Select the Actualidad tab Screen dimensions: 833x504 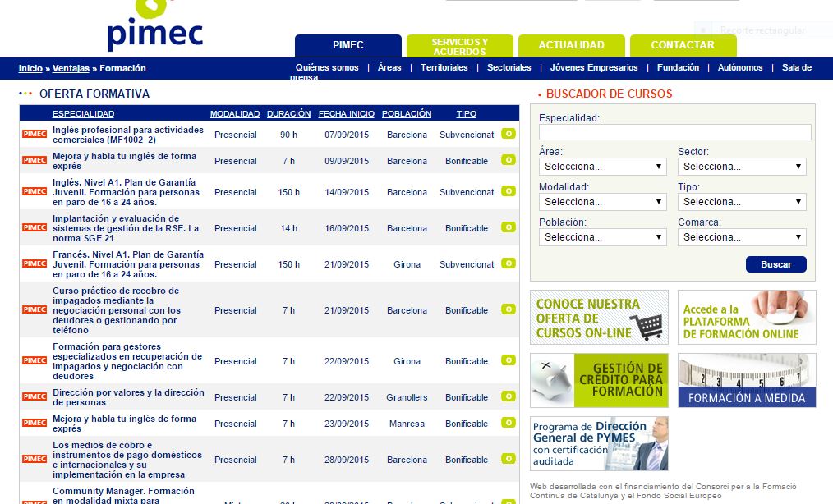[571, 46]
